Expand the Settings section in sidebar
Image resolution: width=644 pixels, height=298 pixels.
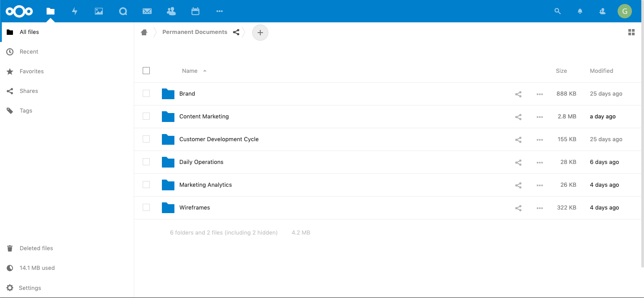[x=67, y=288]
